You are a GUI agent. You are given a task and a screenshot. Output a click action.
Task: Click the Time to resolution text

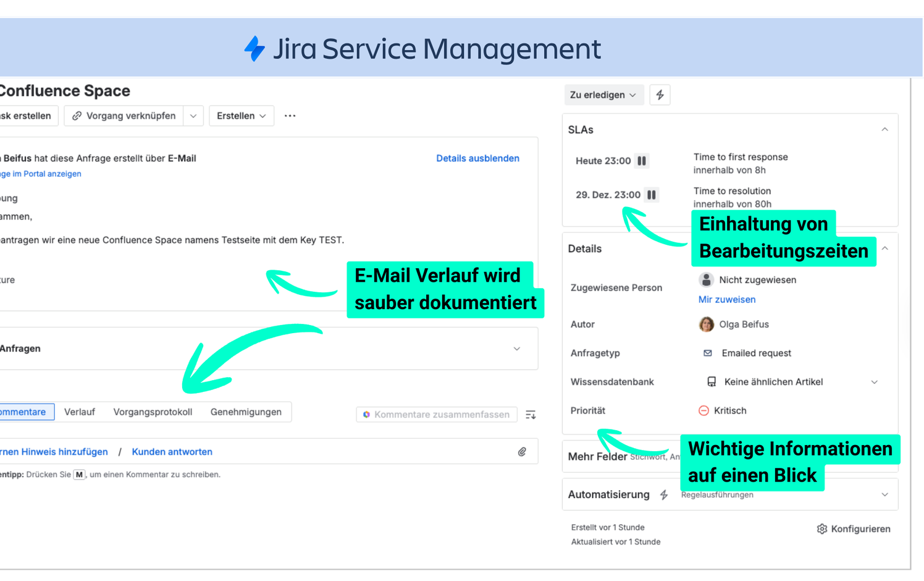[732, 191]
